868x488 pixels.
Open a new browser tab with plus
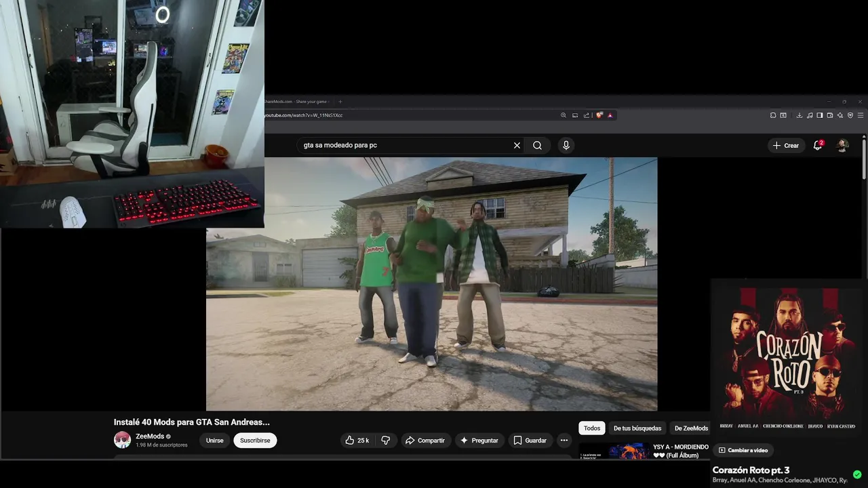(x=340, y=102)
